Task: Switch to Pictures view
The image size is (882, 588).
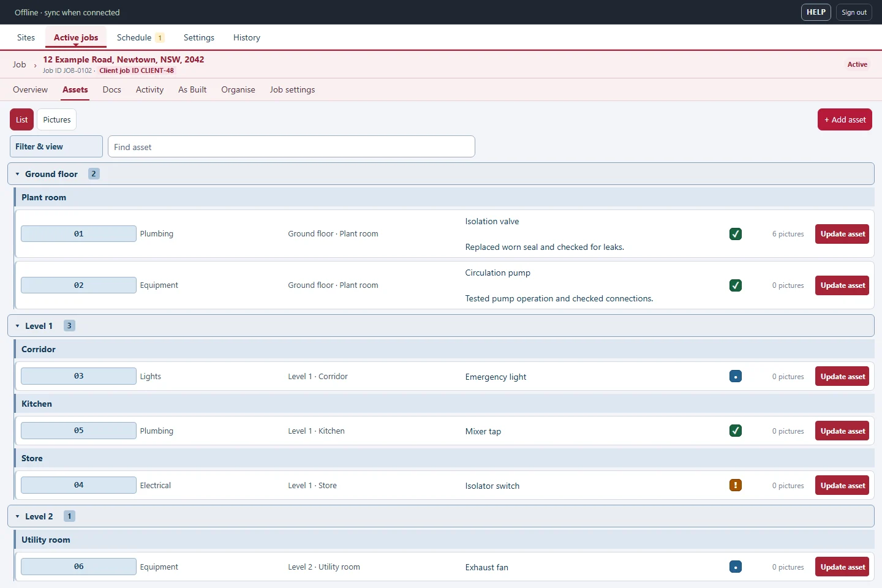Action: (57, 119)
